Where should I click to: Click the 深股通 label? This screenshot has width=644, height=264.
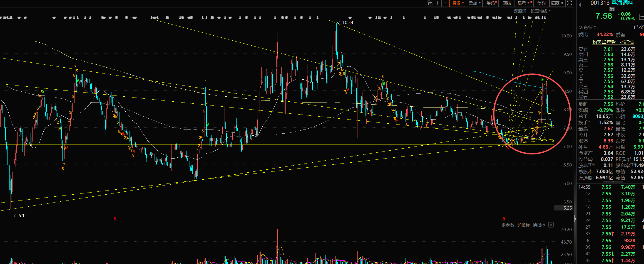pyautogui.click(x=520, y=11)
